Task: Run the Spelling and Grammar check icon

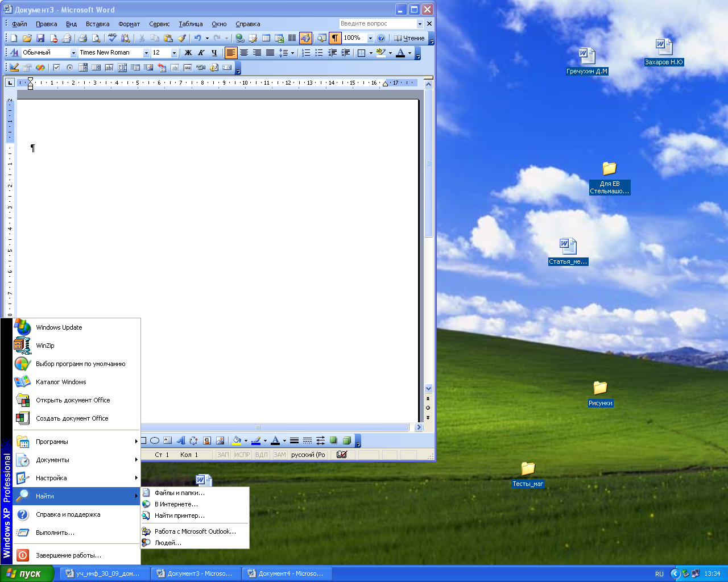Action: tap(113, 38)
